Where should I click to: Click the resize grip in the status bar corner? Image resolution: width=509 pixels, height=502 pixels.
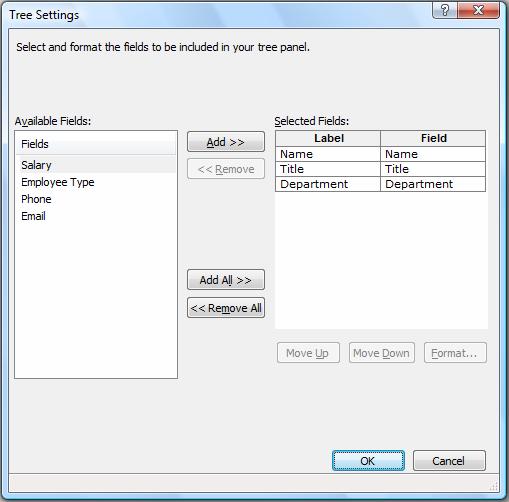click(494, 486)
